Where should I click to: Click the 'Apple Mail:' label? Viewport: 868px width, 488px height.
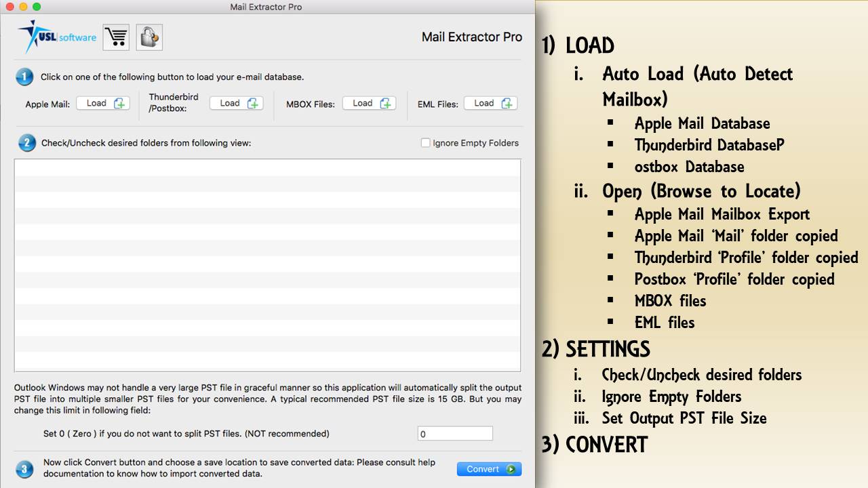[x=47, y=104]
